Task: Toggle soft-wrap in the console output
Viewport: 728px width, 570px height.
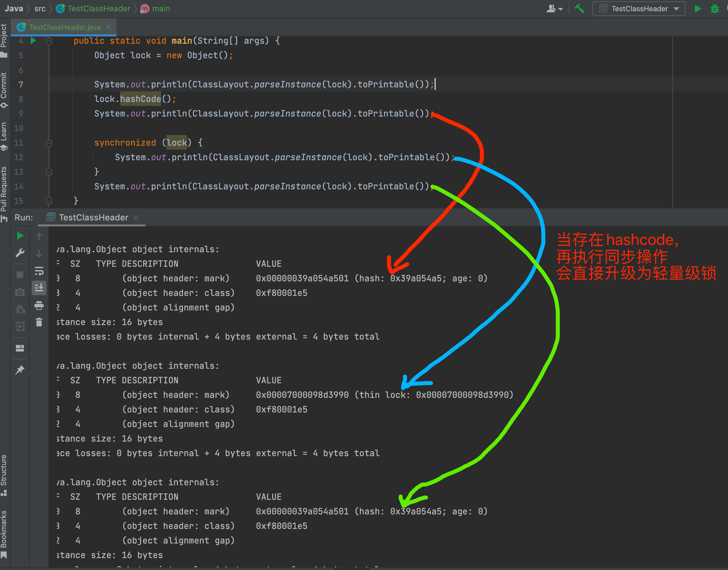Action: click(39, 271)
